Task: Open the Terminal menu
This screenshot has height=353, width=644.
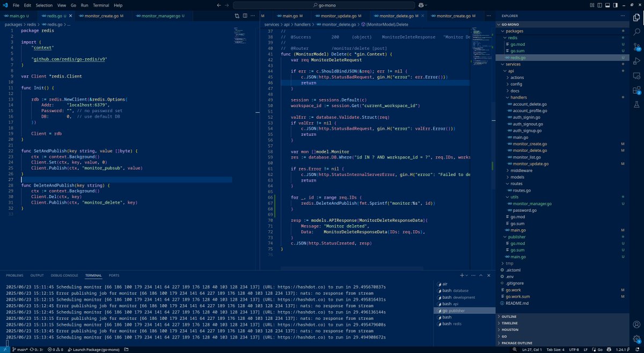Action: [x=101, y=5]
